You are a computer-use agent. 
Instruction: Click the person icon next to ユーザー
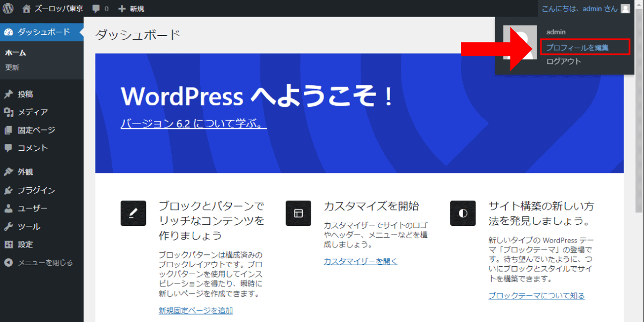pyautogui.click(x=8, y=208)
